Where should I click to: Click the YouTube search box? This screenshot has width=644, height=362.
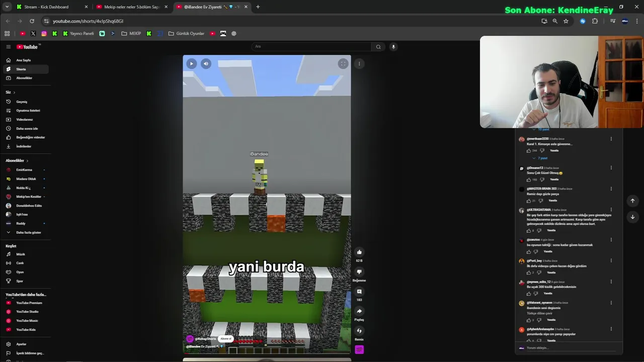[x=311, y=47]
